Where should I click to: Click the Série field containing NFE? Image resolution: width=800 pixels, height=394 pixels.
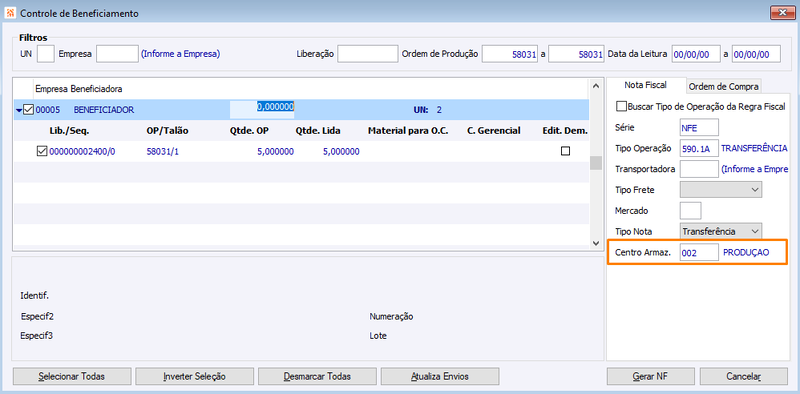pos(699,128)
